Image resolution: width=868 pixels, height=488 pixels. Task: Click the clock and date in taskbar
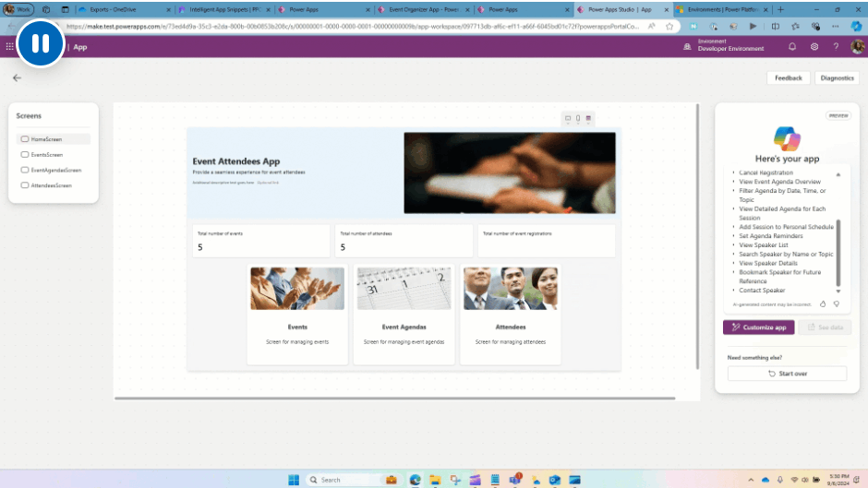(x=839, y=480)
